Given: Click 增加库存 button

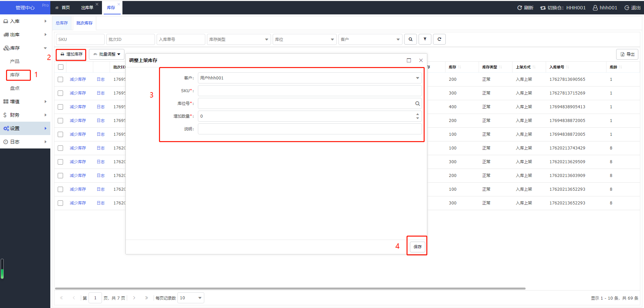Looking at the screenshot, I should pyautogui.click(x=71, y=54).
